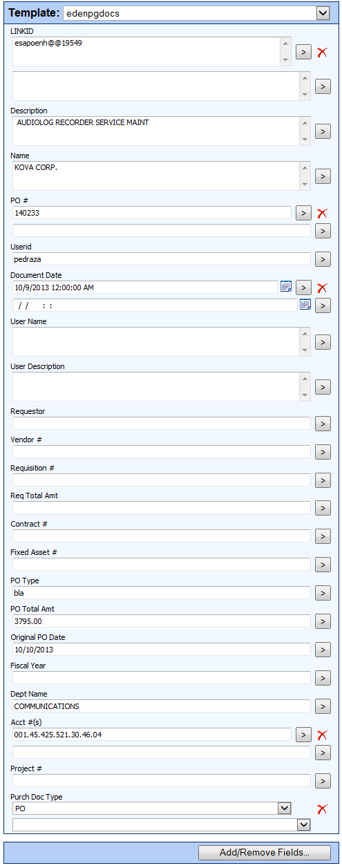Click the Dept Name COMMUNICATIONS field
342x868 pixels.
point(162,706)
